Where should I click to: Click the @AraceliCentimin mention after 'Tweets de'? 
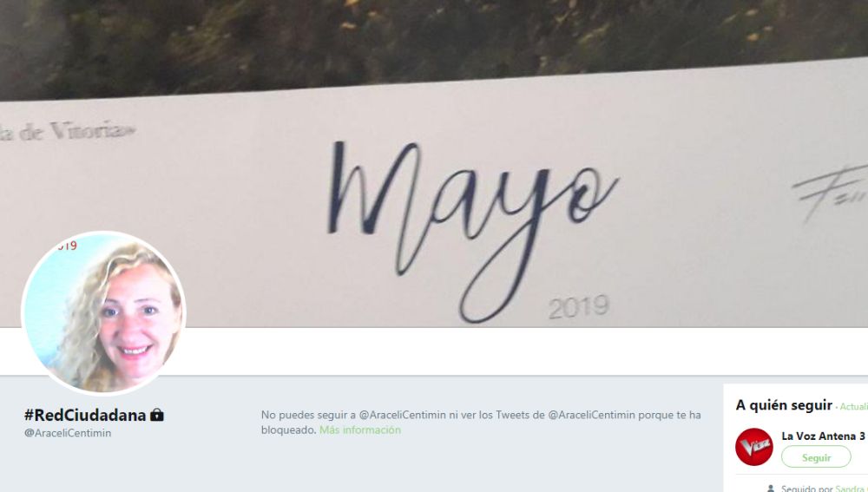point(591,415)
